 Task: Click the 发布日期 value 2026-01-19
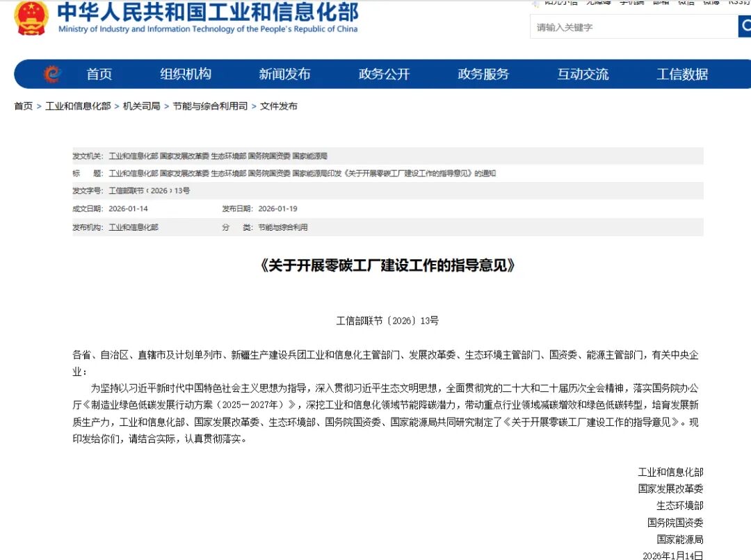tap(277, 208)
